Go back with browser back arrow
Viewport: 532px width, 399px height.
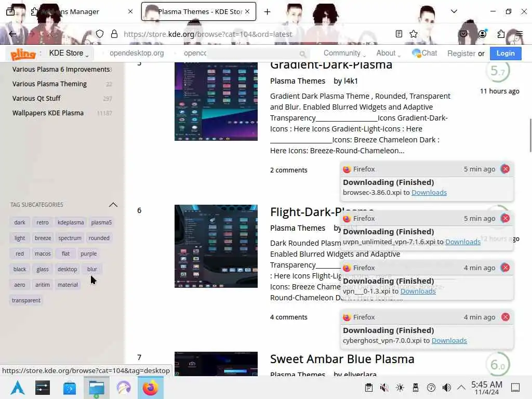pos(12,34)
